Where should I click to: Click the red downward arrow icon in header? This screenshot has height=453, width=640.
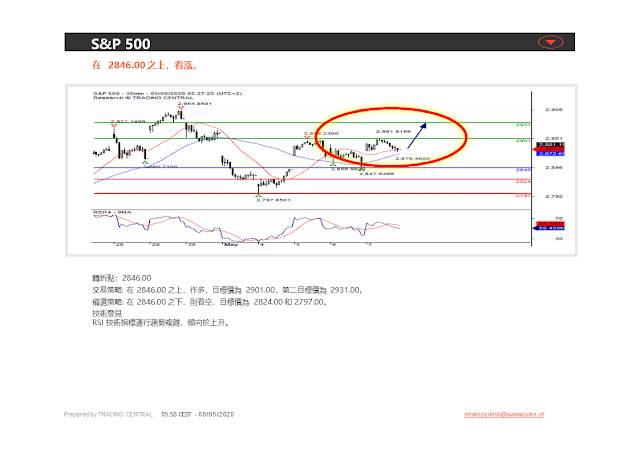click(550, 42)
